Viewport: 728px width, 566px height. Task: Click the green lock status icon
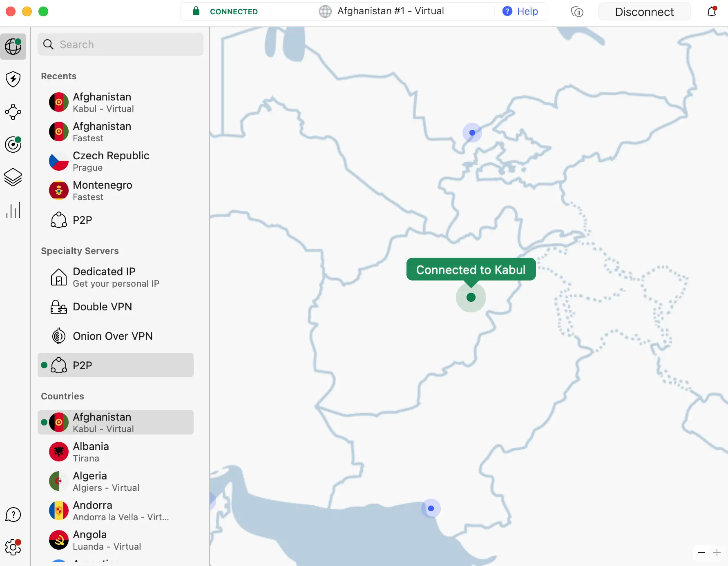pos(196,11)
